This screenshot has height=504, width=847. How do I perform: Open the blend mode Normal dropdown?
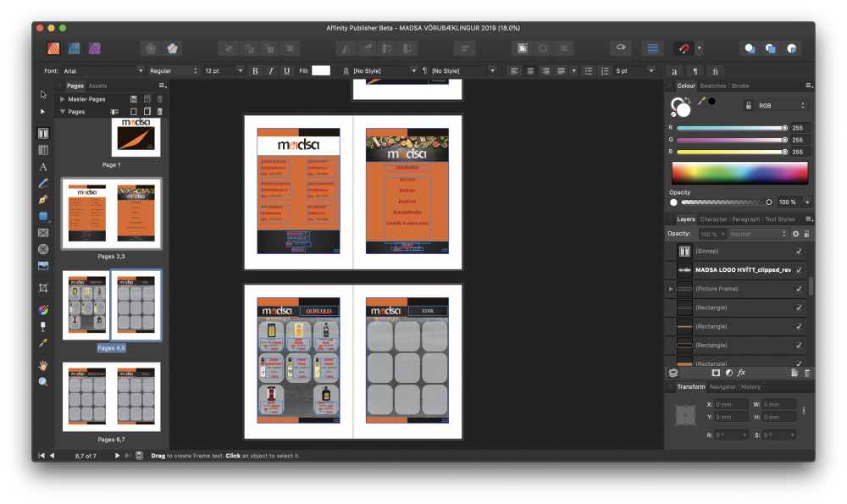(756, 234)
